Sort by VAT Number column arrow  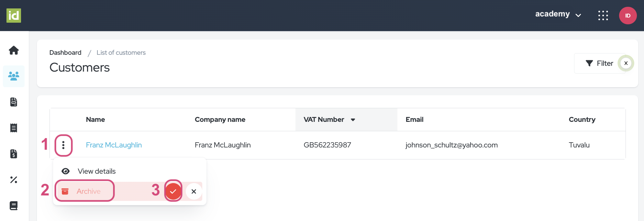coord(353,120)
